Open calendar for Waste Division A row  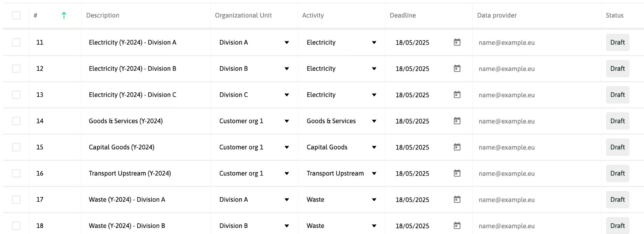click(457, 199)
